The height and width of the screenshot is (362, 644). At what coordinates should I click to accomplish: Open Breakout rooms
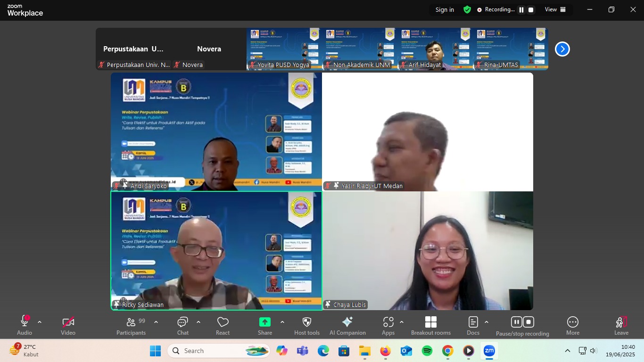click(430, 325)
